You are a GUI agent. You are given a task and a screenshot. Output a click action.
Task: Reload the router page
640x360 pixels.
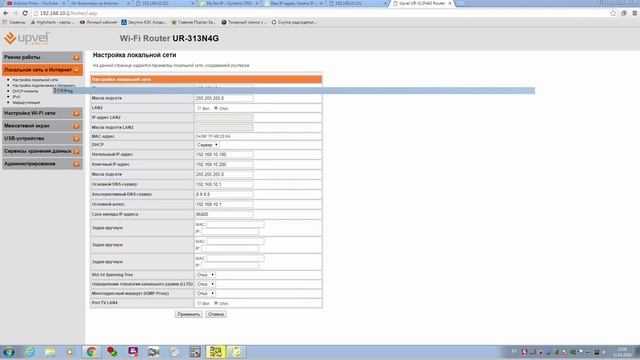pos(25,13)
